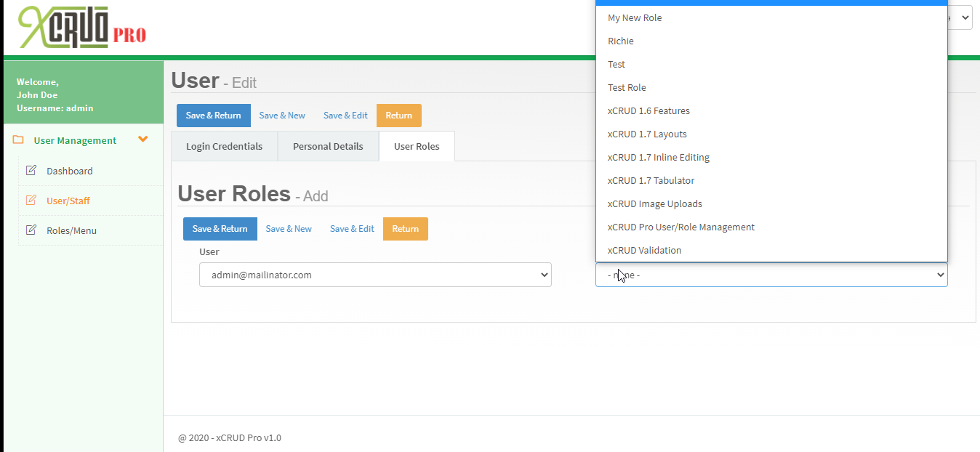Choose 'xCRUD Pro User/Role Management' option
The height and width of the screenshot is (452, 980).
771,227
